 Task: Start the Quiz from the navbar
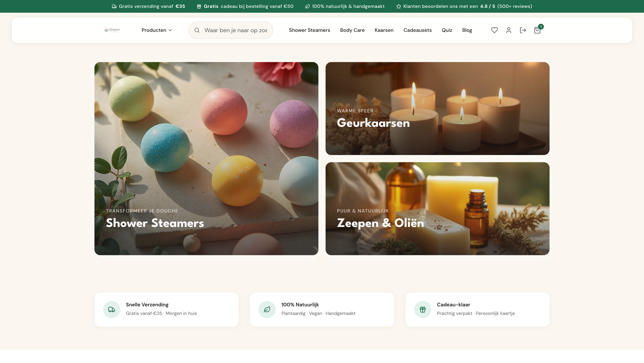pos(447,30)
